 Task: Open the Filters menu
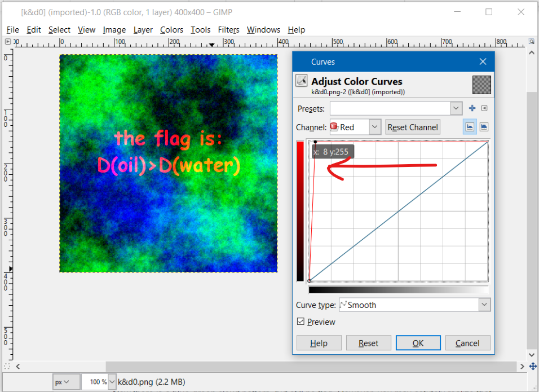(228, 30)
